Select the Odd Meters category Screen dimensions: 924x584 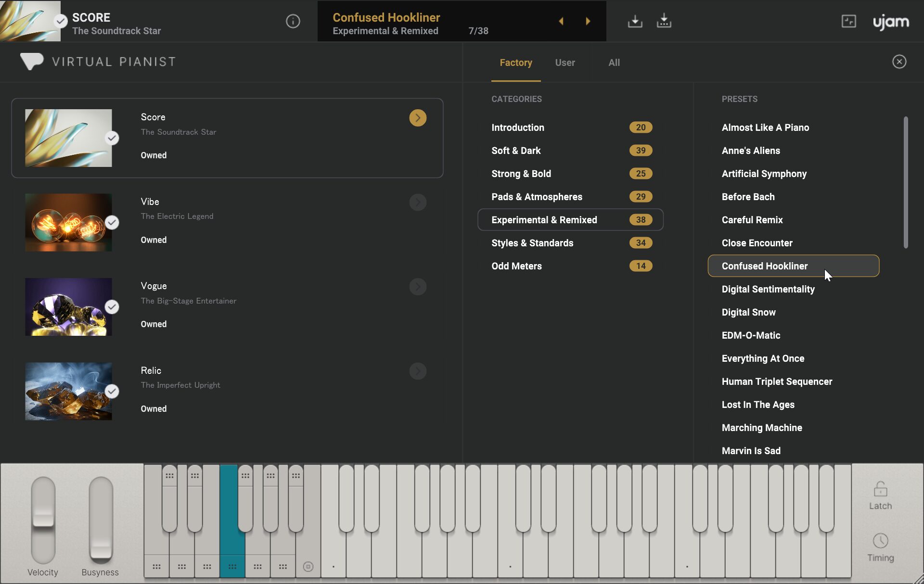click(571, 266)
